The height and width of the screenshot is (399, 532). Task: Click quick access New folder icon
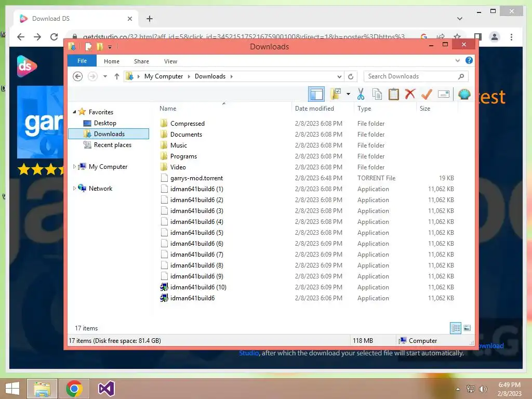click(x=99, y=47)
